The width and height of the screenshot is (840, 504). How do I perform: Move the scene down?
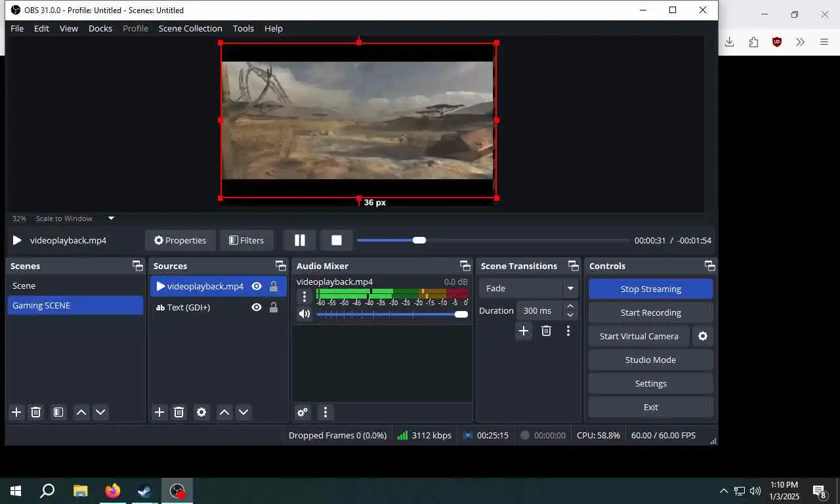(100, 412)
